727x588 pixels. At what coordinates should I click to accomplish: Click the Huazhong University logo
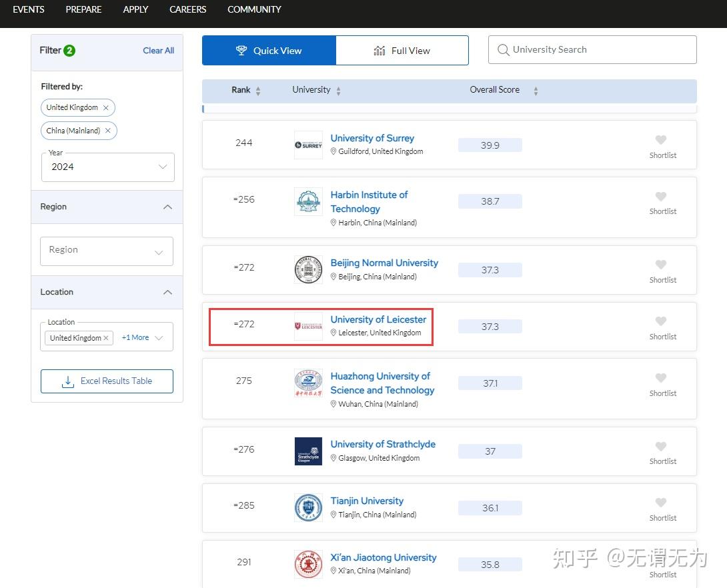[308, 383]
